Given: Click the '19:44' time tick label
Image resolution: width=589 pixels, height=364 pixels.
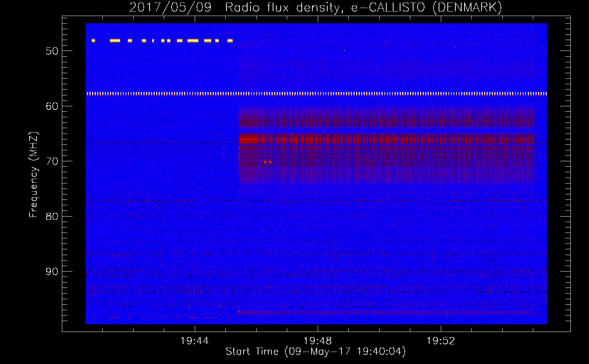Looking at the screenshot, I should 194,341.
